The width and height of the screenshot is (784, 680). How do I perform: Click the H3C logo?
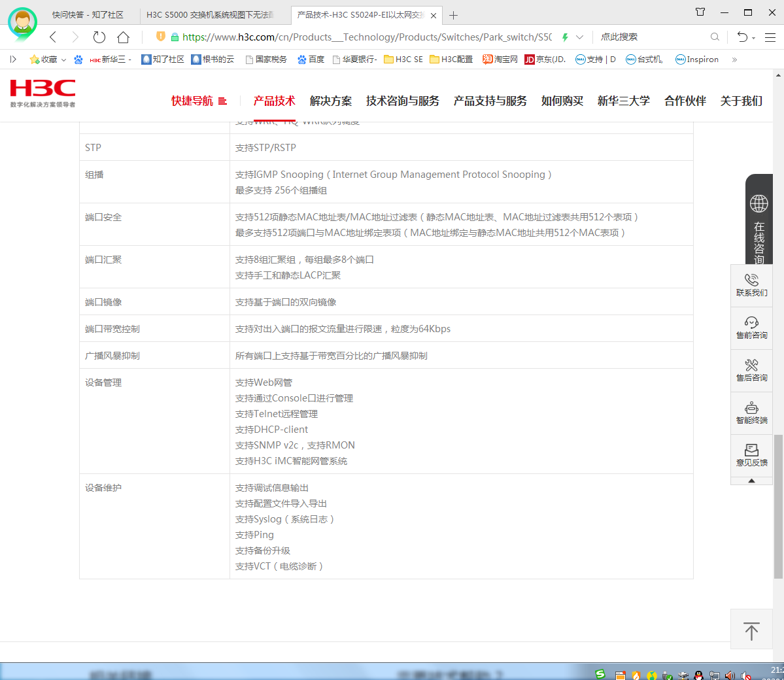click(x=43, y=93)
